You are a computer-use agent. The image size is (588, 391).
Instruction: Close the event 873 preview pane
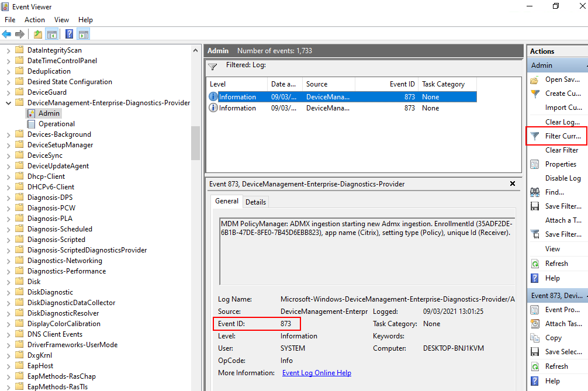513,184
